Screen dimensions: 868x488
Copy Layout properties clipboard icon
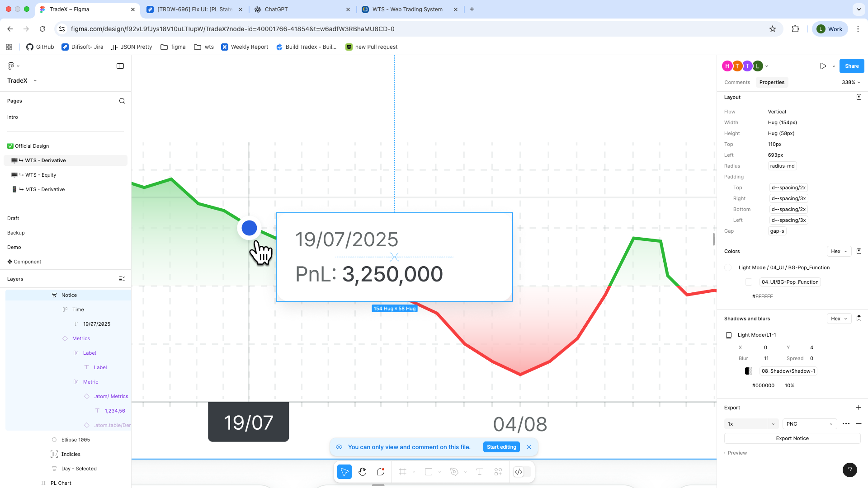point(859,97)
